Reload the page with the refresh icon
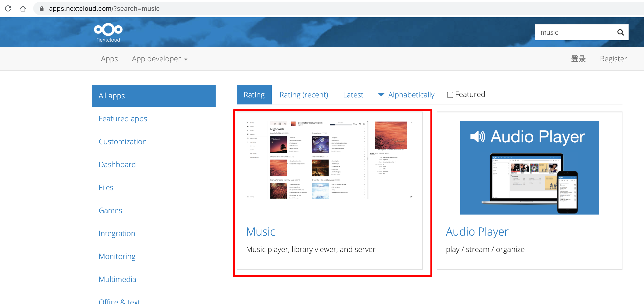Viewport: 644px width, 304px height. 8,8
